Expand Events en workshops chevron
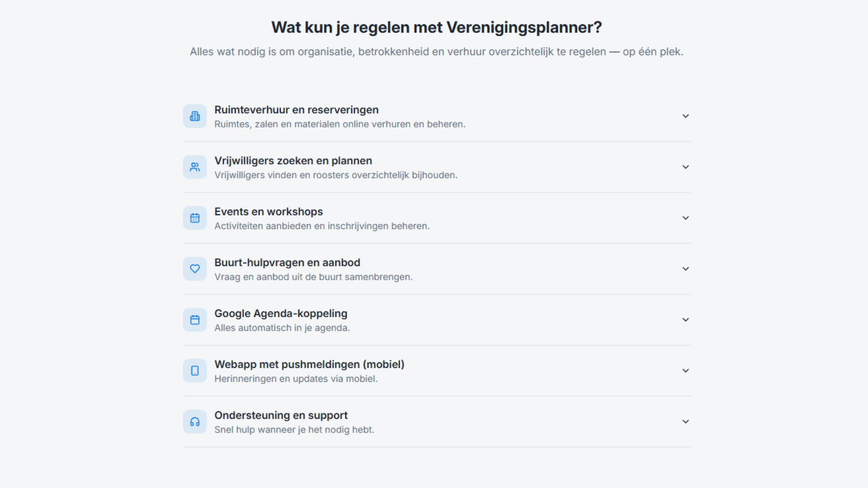Screen dimensions: 868x488 [685, 218]
